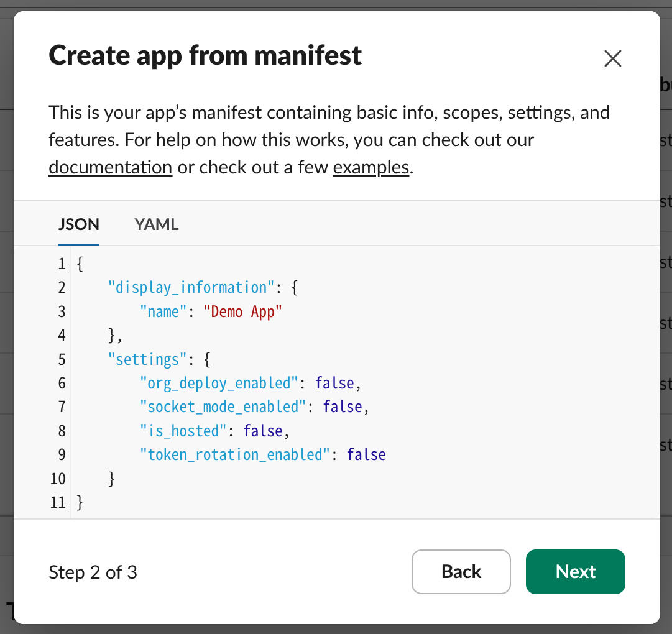Click the "Step 2 of 3" indicator
The height and width of the screenshot is (634, 672).
point(93,572)
